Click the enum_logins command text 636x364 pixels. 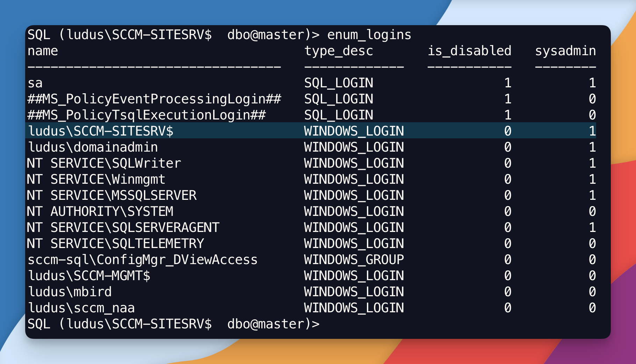tap(369, 35)
